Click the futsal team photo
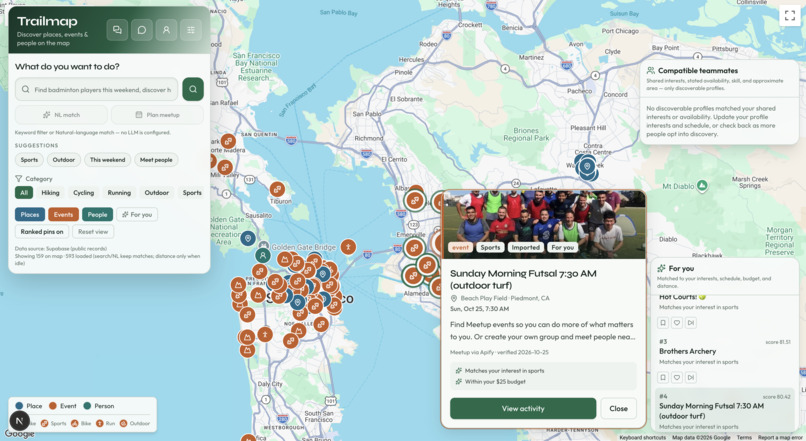Viewport: 806px width, 441px height. (x=543, y=225)
